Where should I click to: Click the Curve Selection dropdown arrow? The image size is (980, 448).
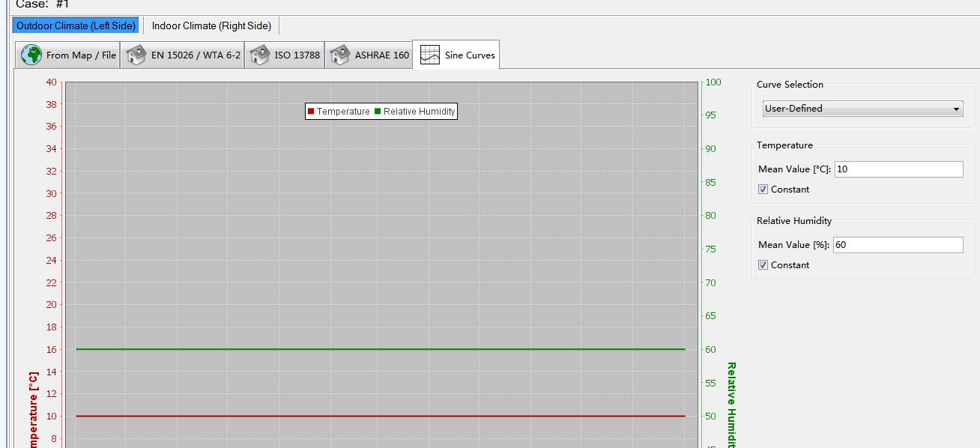[x=956, y=109]
